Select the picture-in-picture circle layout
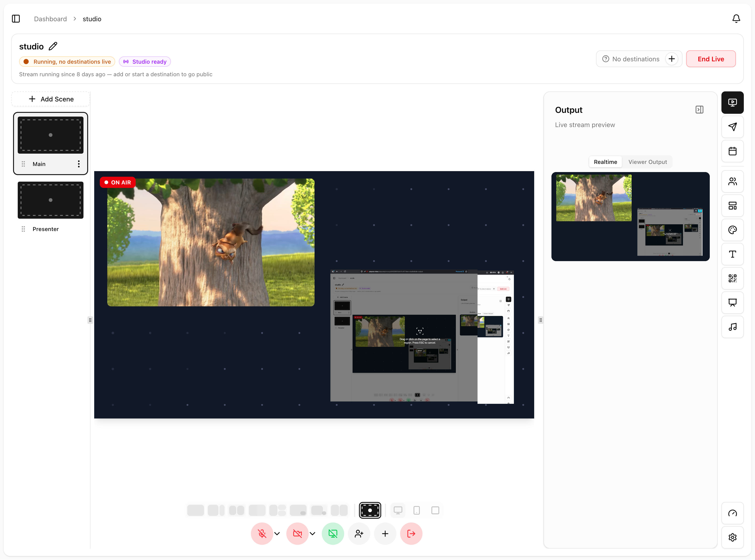This screenshot has width=755, height=560. (319, 510)
